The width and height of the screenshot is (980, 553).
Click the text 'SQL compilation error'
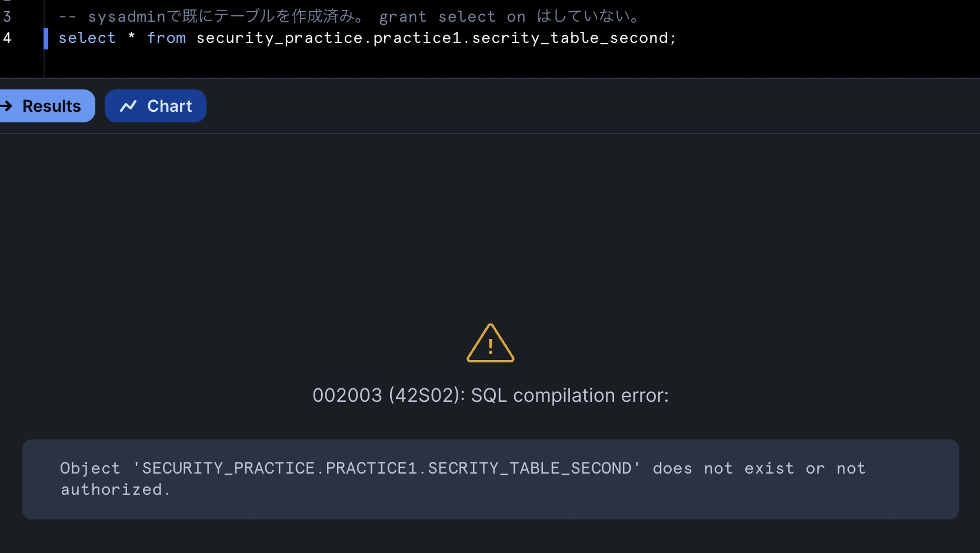coord(565,395)
